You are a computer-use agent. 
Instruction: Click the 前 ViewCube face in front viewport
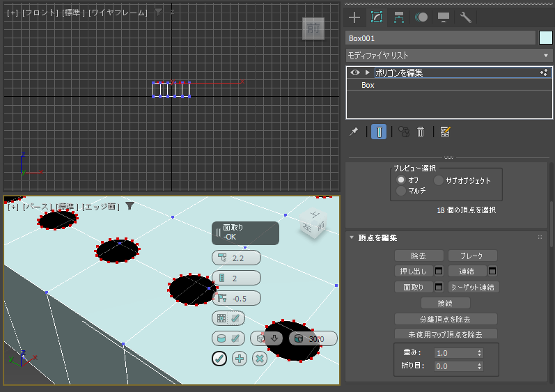(x=313, y=29)
